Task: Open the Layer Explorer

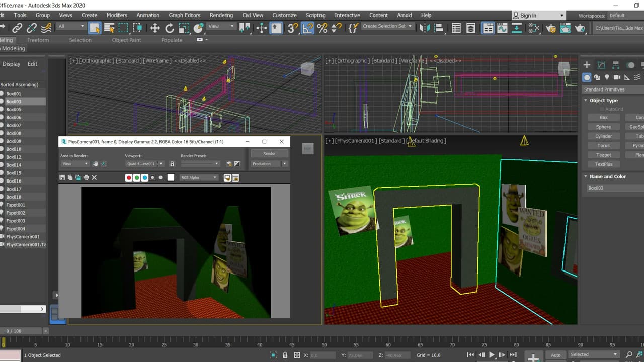Action: pyautogui.click(x=471, y=28)
